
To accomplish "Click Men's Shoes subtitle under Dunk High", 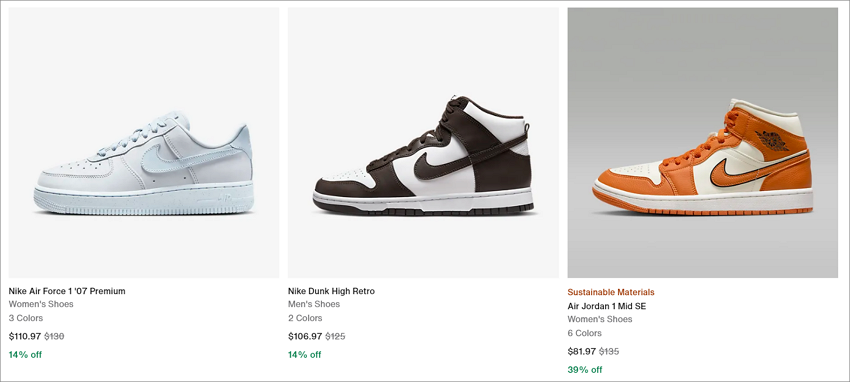I will [x=314, y=304].
